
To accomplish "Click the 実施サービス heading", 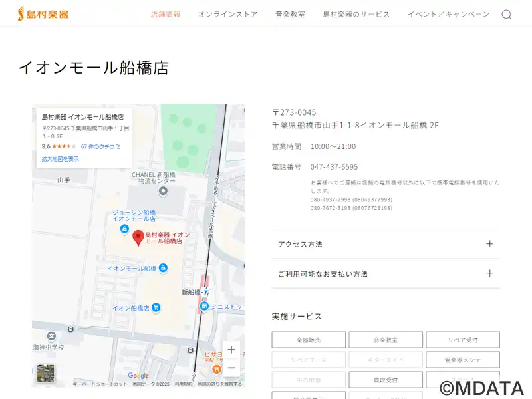I will click(297, 317).
